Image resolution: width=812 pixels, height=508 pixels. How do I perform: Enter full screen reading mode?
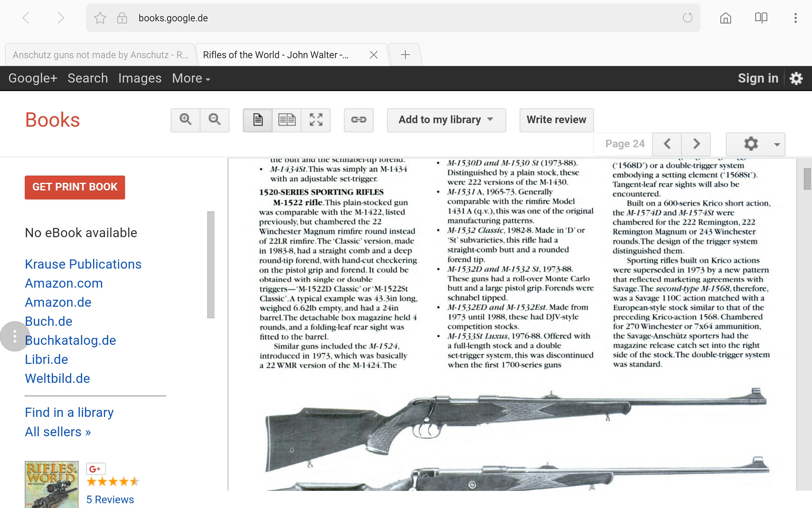316,120
